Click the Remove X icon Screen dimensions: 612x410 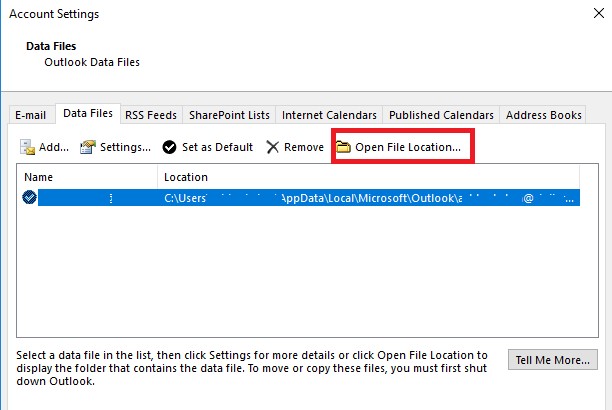(x=272, y=147)
